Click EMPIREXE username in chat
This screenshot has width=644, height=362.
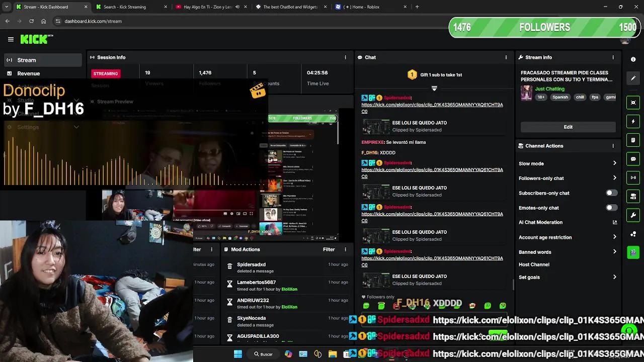[373, 142]
